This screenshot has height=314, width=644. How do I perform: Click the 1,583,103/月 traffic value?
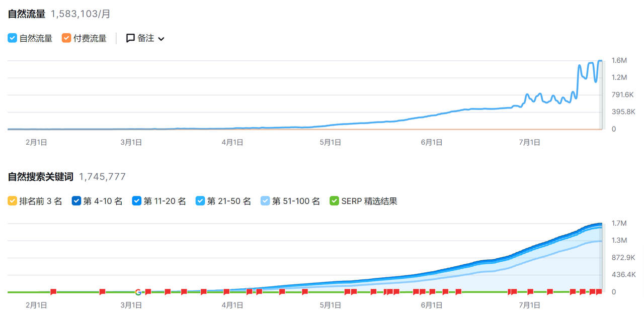click(80, 14)
